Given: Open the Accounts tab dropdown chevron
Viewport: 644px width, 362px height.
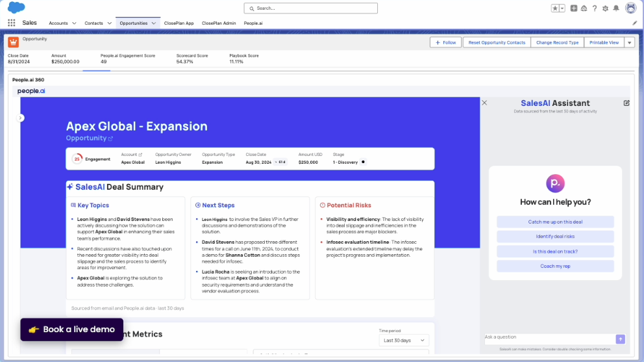Looking at the screenshot, I should [74, 23].
